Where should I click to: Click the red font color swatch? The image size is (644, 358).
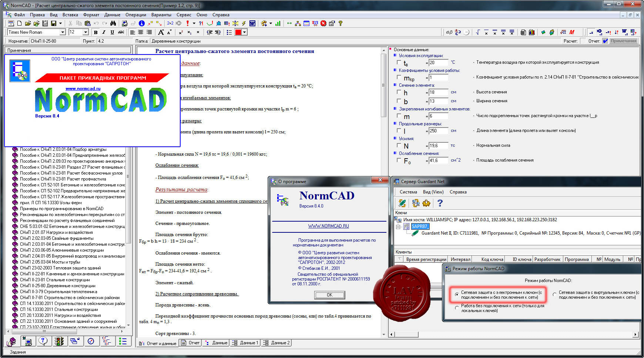(x=238, y=32)
